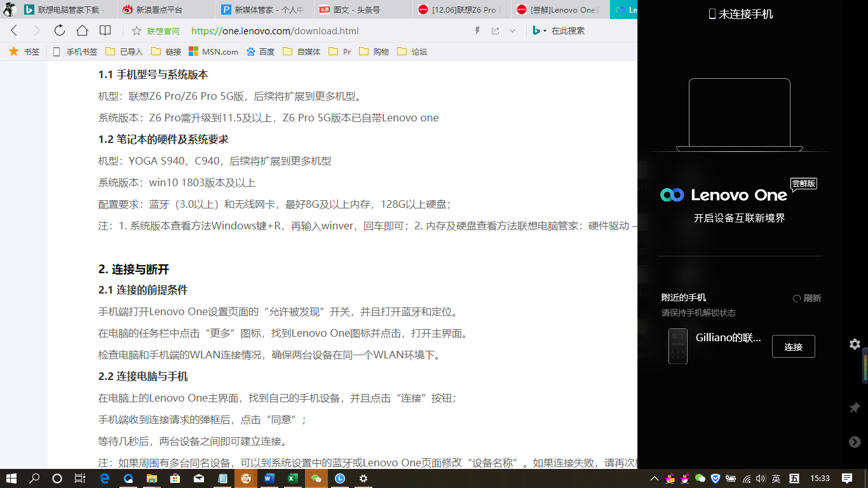The width and height of the screenshot is (868, 488).
Task: Click 连接 button for Gilliano's phone
Action: (x=793, y=346)
